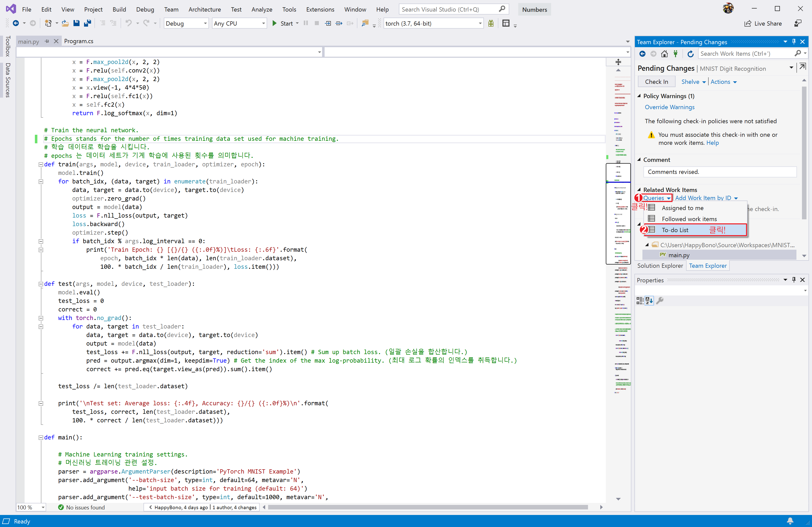This screenshot has height=527, width=812.
Task: Click the Save All toolbar icon
Action: (88, 23)
